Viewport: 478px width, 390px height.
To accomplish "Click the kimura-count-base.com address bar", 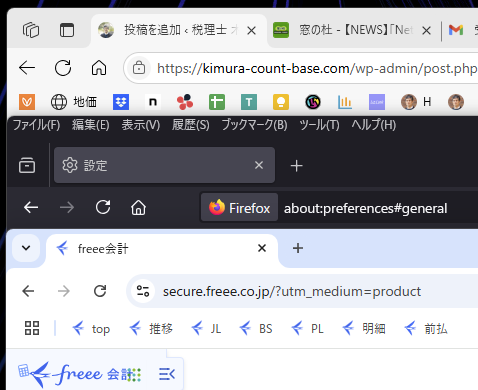I will click(x=317, y=68).
